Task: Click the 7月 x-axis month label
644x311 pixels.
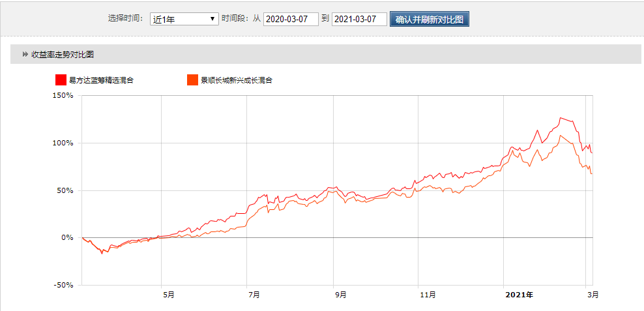Action: point(254,295)
